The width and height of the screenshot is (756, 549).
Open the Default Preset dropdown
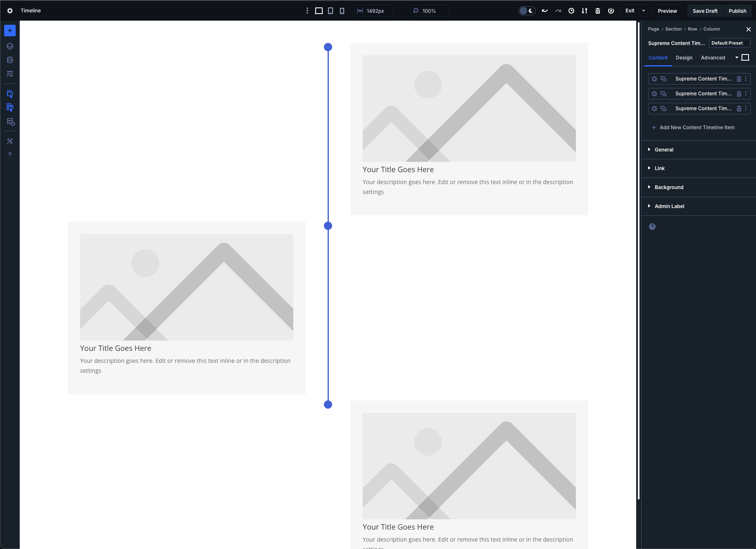[x=730, y=43]
